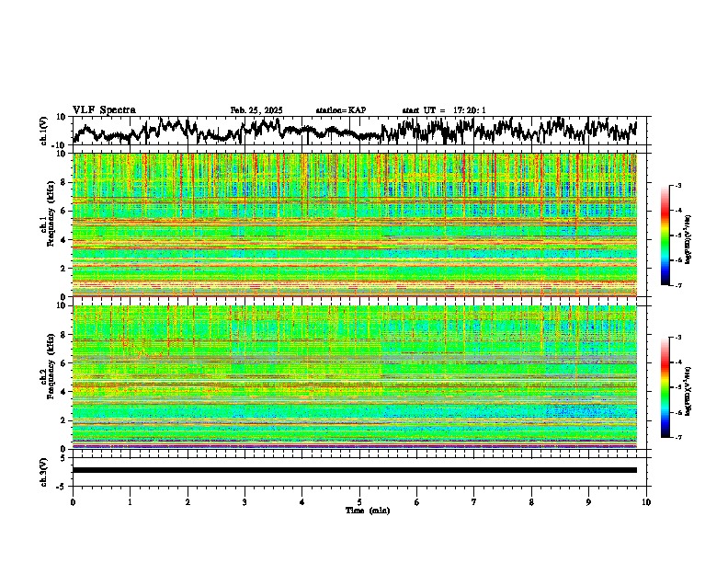Click the 'start UT = 17:20:1' header text

point(444,110)
